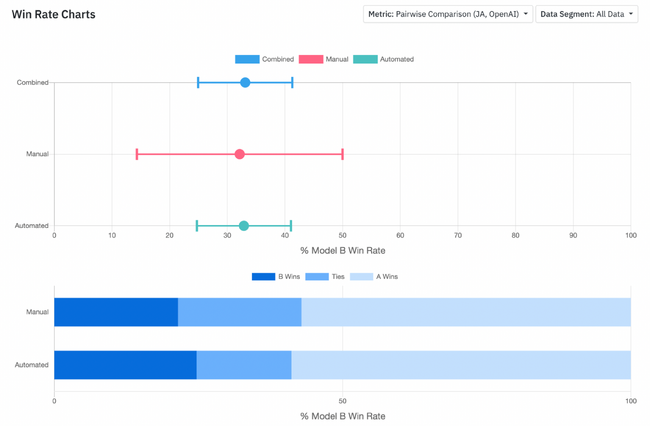Click the Manual row's Ties bar segment
650x427 pixels.
tap(240, 312)
